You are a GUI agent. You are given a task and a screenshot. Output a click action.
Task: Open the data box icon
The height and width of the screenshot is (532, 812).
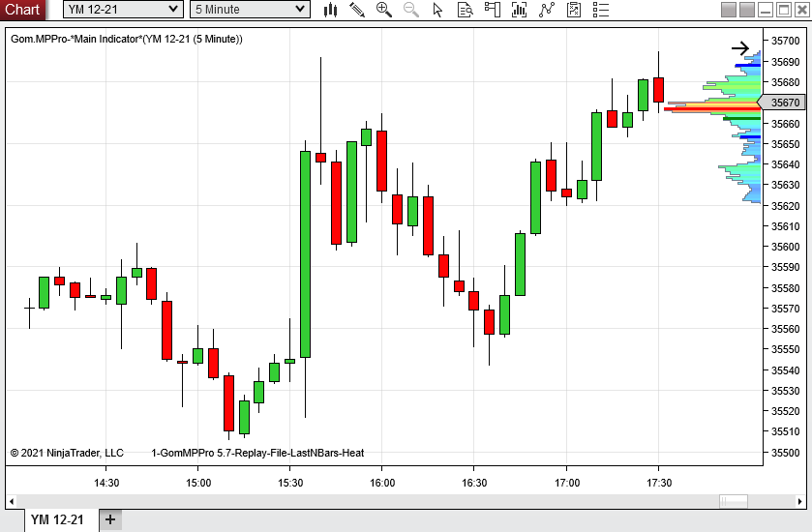click(466, 10)
